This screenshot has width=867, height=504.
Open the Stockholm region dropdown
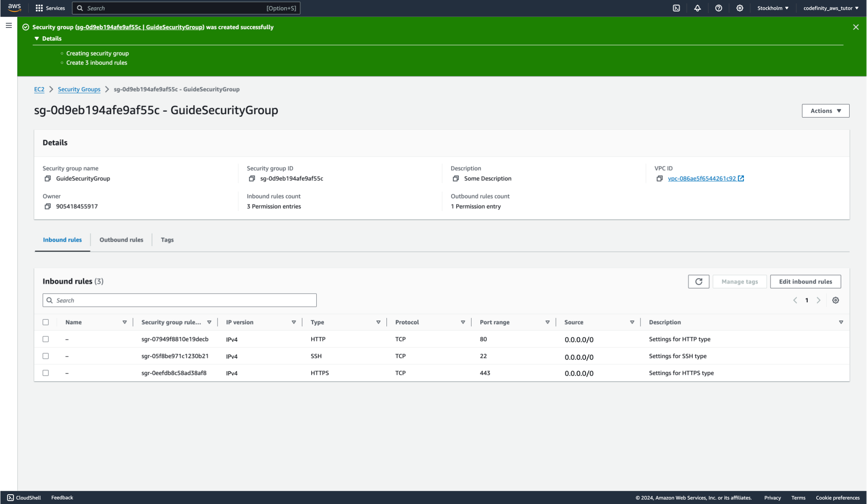[x=773, y=8]
